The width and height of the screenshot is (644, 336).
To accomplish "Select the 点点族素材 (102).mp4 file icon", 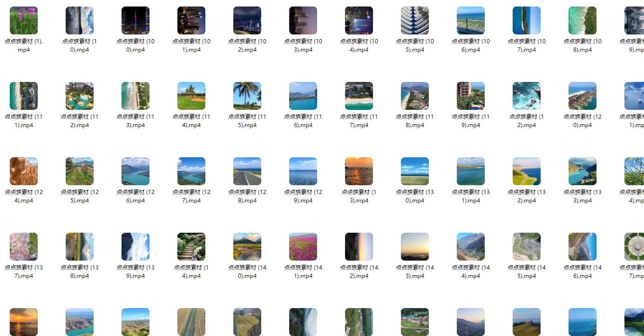I will tap(247, 20).
